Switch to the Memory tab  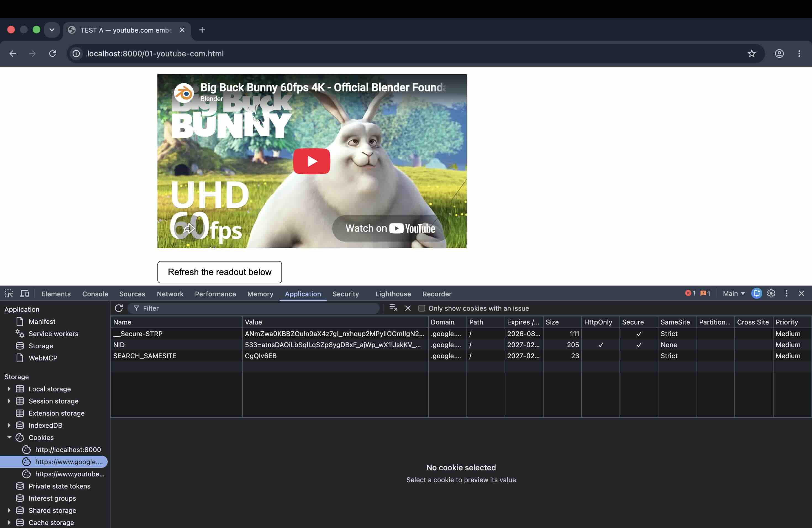[x=260, y=294]
